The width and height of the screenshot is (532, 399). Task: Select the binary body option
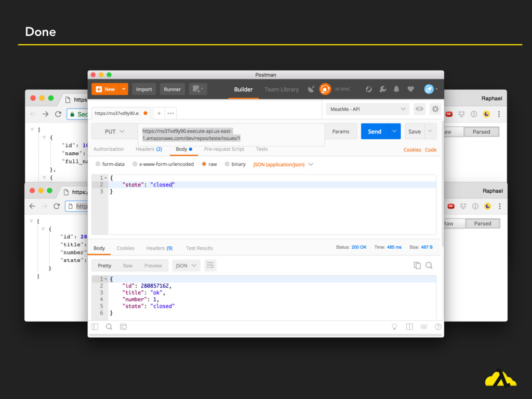pos(227,164)
